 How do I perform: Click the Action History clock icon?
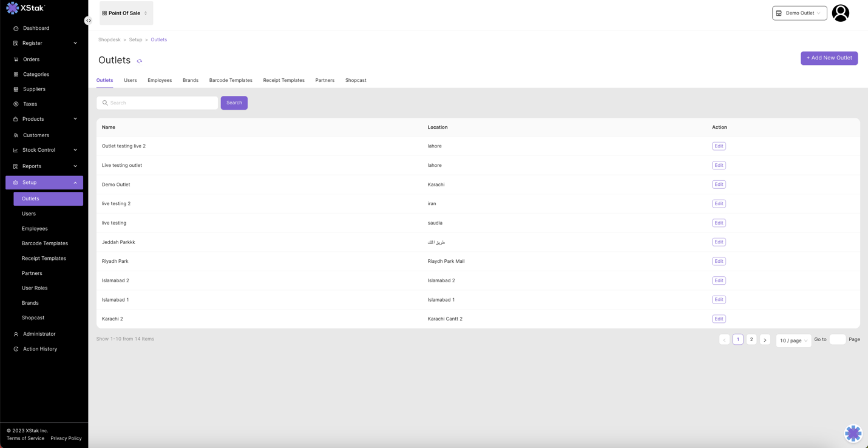pos(16,349)
